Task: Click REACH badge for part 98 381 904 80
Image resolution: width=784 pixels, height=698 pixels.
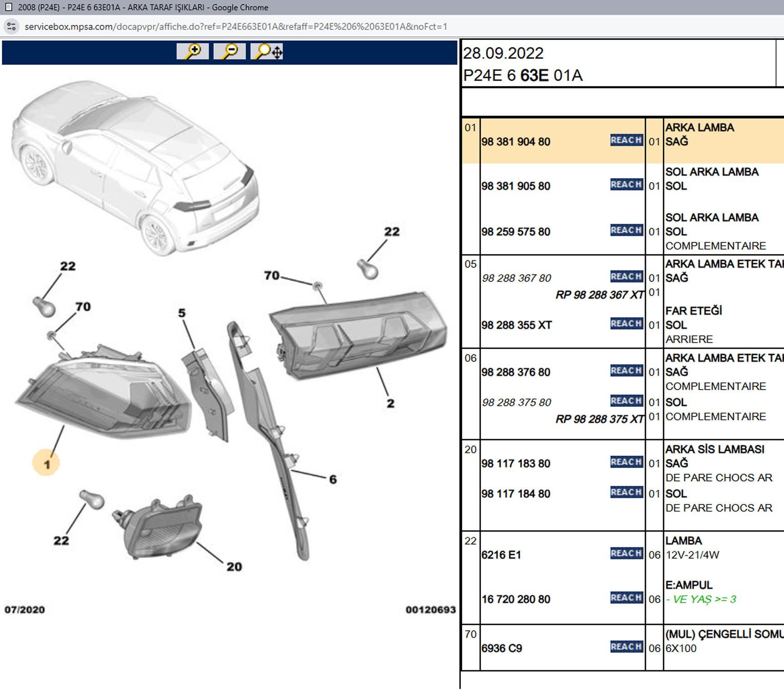Action: [x=626, y=140]
